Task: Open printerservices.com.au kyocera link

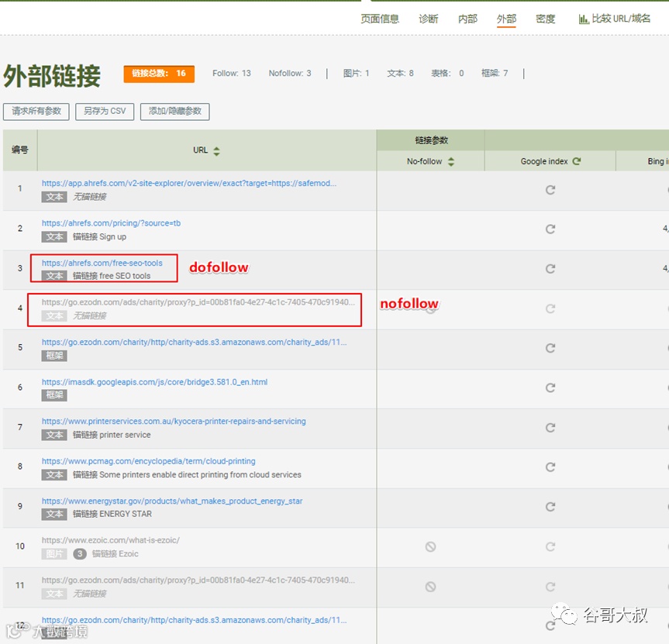Action: [174, 421]
